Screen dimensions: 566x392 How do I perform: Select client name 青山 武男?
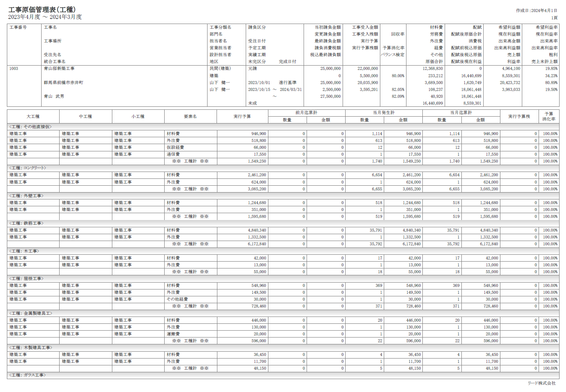pyautogui.click(x=54, y=96)
